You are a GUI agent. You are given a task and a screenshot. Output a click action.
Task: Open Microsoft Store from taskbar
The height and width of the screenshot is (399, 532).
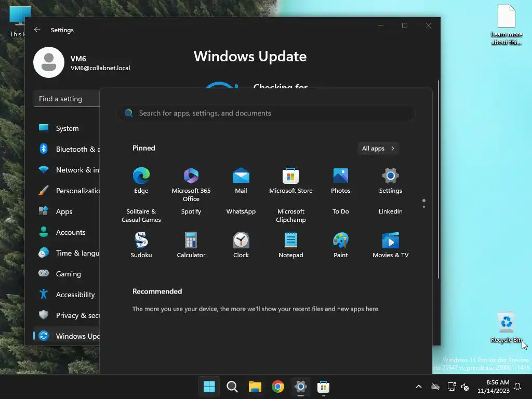323,387
